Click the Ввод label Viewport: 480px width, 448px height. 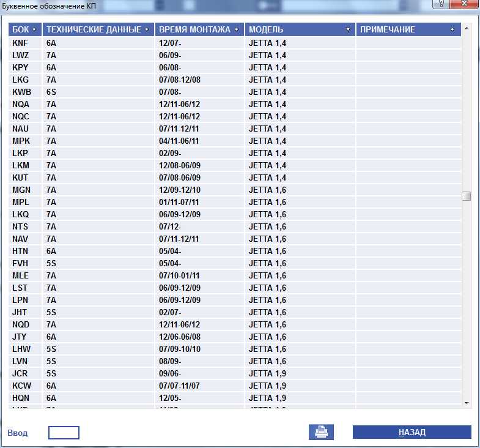pos(18,433)
